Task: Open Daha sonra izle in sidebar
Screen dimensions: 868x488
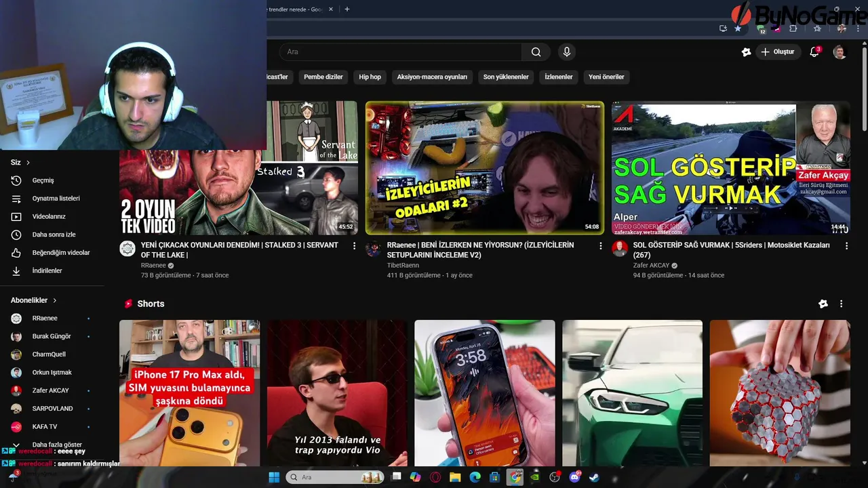Action: (x=53, y=235)
